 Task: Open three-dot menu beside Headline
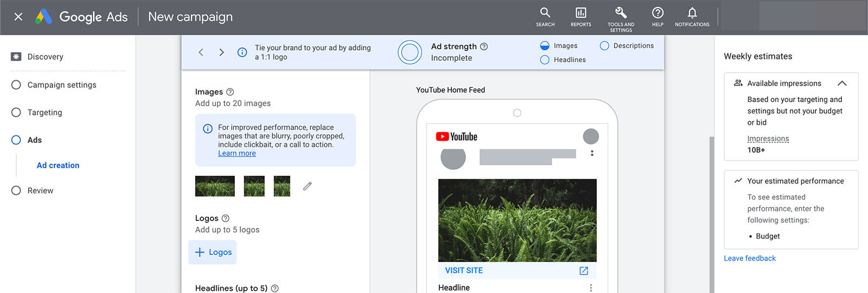click(591, 288)
